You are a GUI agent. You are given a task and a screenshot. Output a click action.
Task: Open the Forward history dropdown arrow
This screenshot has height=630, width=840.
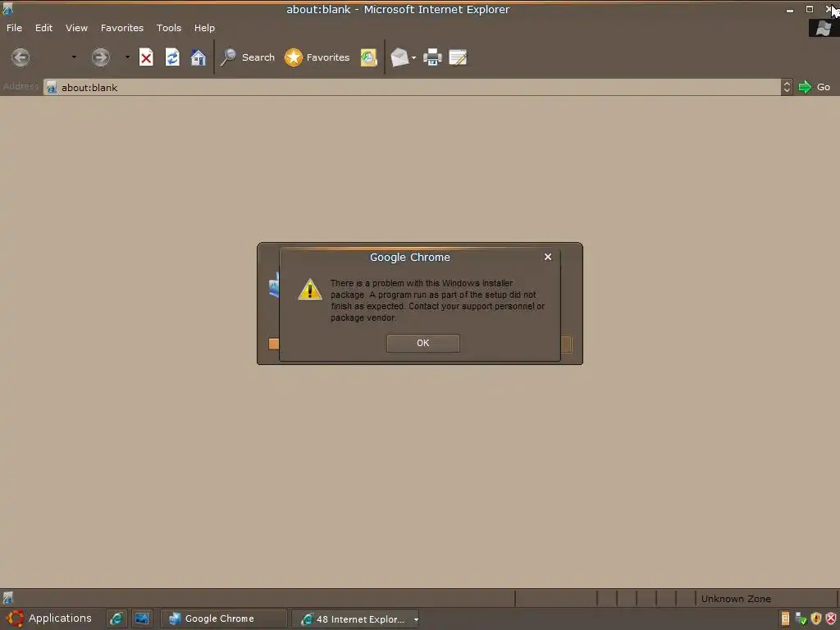coord(127,57)
